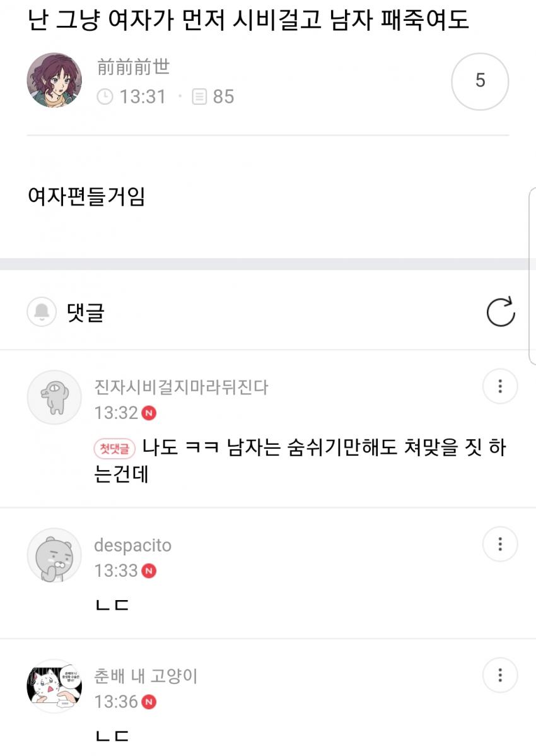Viewport: 536px width, 756px height.
Task: Tap the red N badge on despacito's comment
Action: (149, 571)
